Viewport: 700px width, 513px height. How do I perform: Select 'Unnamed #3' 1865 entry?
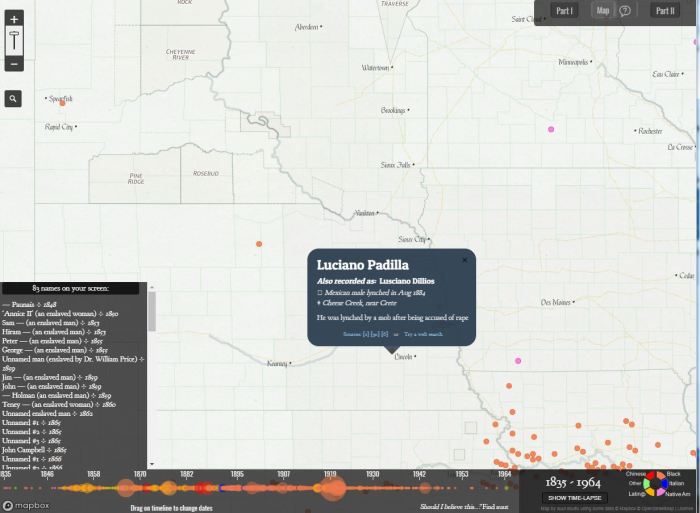pyautogui.click(x=31, y=441)
